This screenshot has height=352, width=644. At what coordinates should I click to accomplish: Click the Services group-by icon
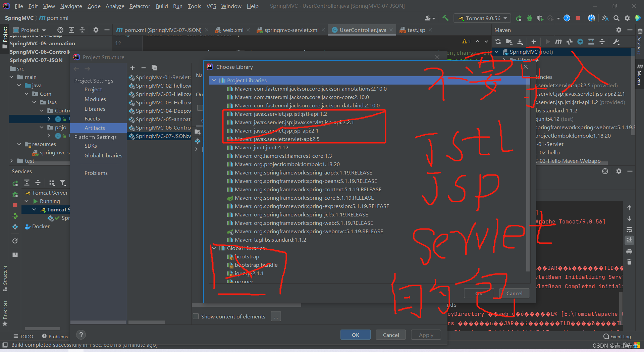[52, 183]
